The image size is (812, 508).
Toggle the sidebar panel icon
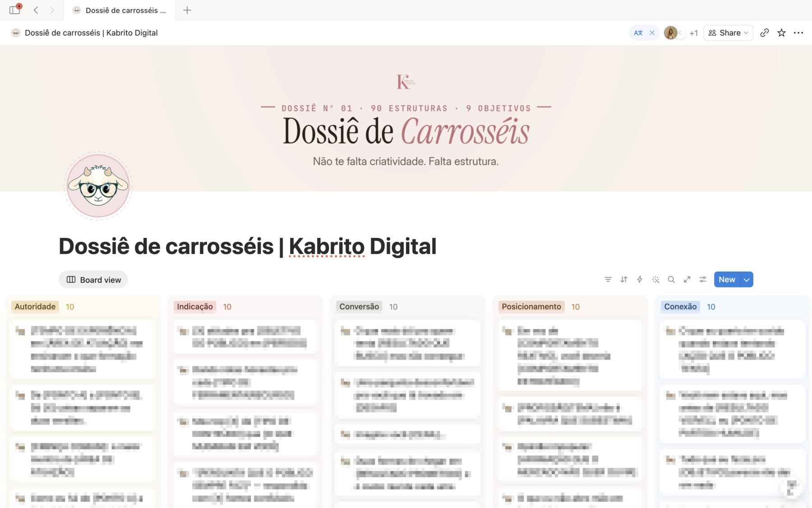15,10
